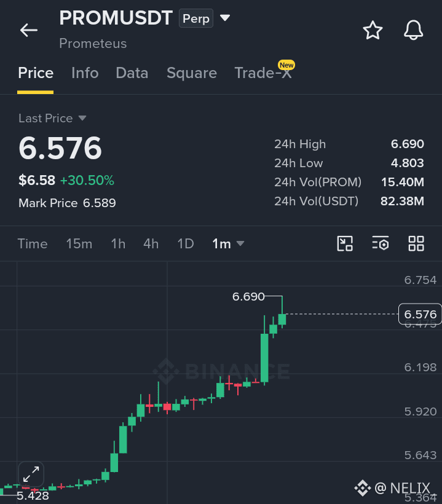Add PROMUSDT to favorites with star
Screen dimensions: 442x504
pyautogui.click(x=373, y=30)
